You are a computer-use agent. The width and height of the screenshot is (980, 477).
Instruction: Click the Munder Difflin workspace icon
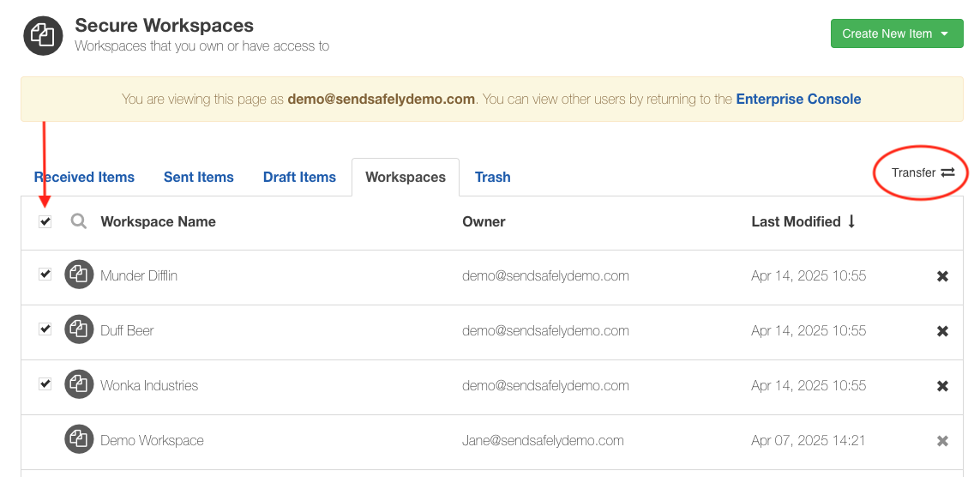tap(79, 275)
